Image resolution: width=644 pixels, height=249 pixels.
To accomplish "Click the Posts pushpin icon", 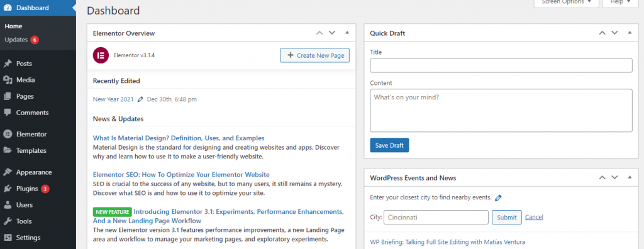I will (x=8, y=64).
